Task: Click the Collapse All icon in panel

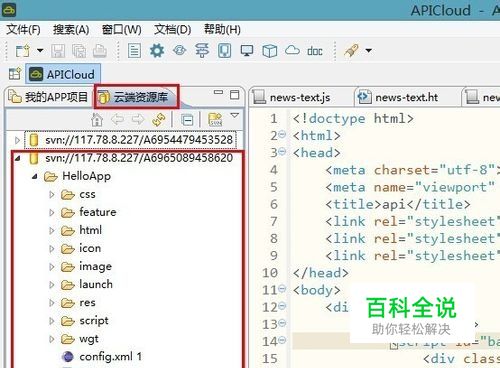Action: (x=187, y=120)
